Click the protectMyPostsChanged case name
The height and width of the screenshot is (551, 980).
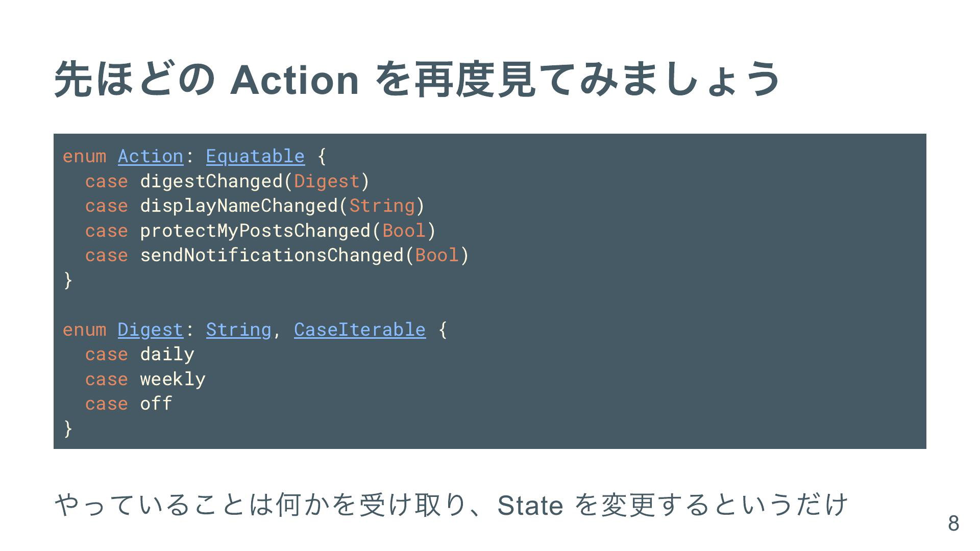coord(255,231)
